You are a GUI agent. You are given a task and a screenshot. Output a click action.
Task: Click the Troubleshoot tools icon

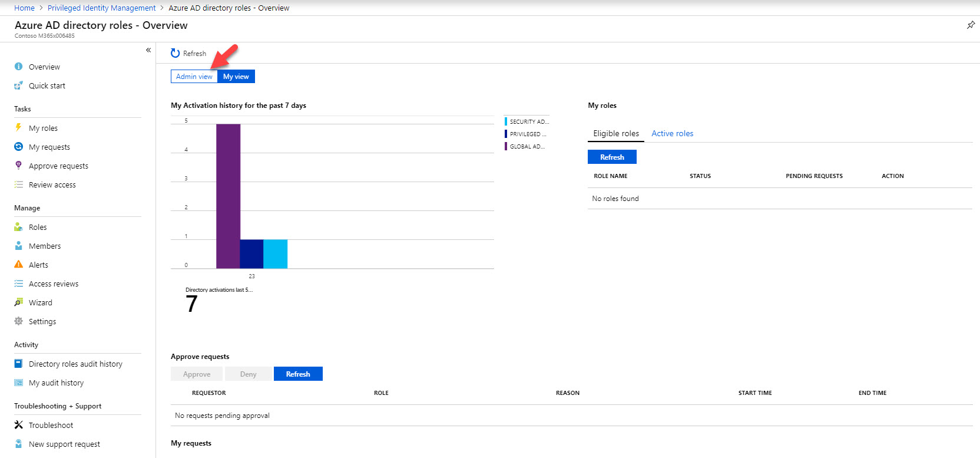(18, 425)
